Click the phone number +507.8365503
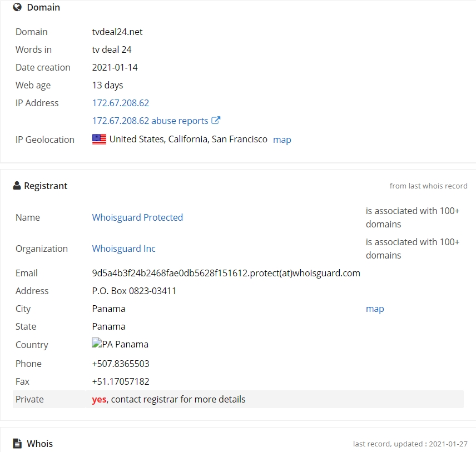The width and height of the screenshot is (476, 452). tap(121, 364)
